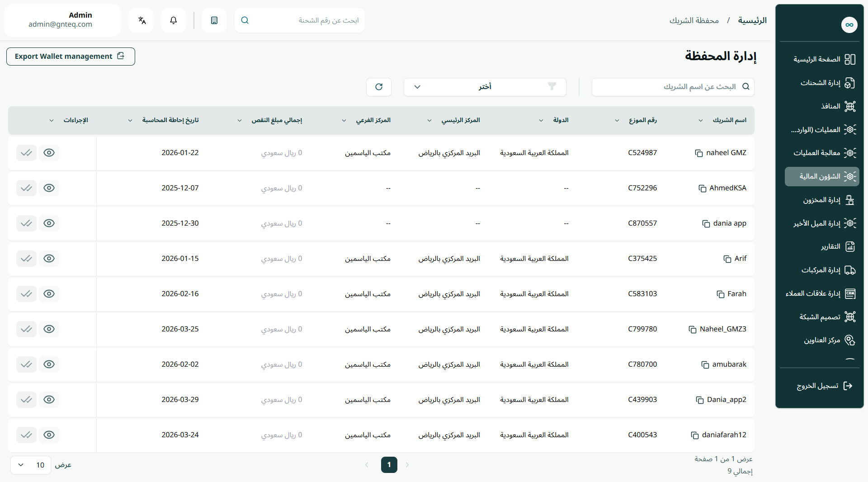This screenshot has width=868, height=482.
Task: Expand الدولة column header menu
Action: pyautogui.click(x=541, y=121)
